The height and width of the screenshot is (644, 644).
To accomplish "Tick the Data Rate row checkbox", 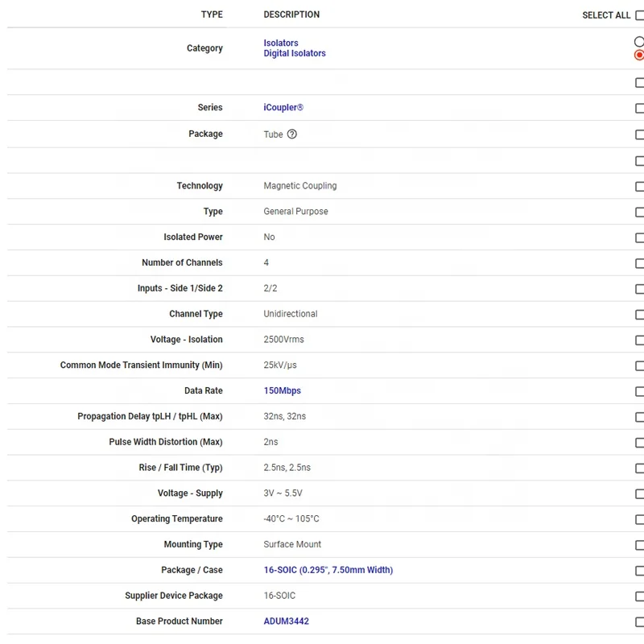I will pyautogui.click(x=639, y=392).
